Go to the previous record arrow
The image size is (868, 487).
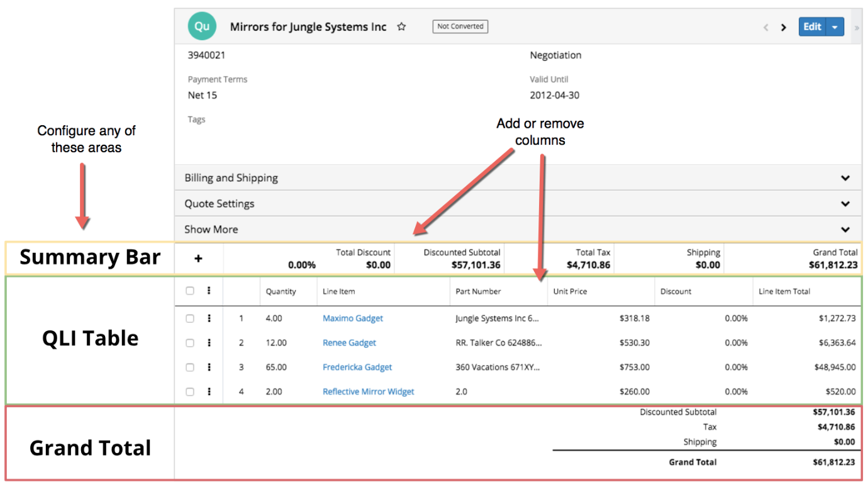pyautogui.click(x=765, y=27)
